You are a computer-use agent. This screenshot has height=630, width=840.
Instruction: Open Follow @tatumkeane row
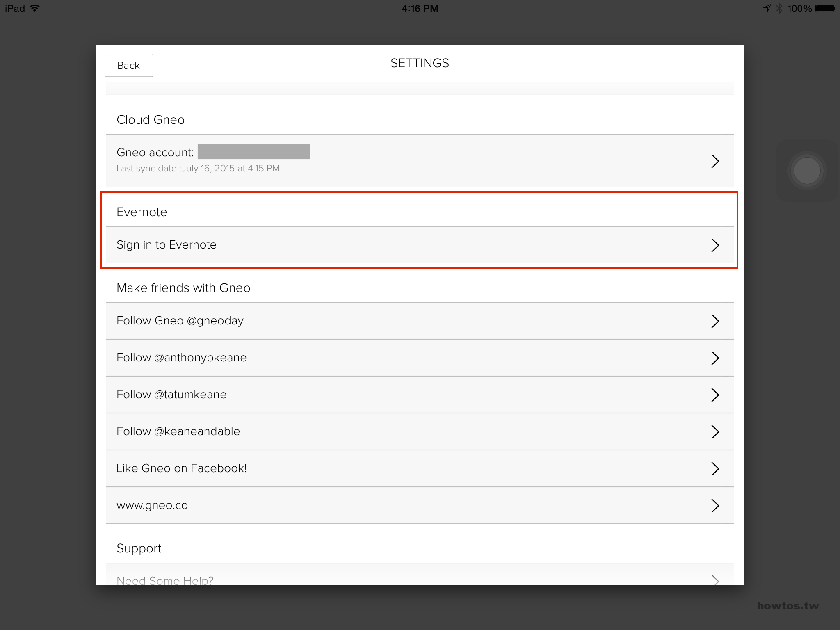[420, 395]
